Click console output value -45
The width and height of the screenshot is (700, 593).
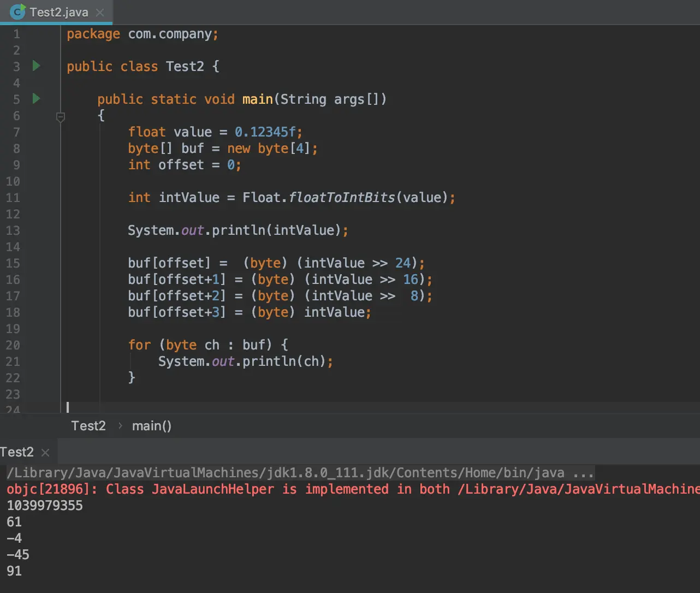coord(18,555)
